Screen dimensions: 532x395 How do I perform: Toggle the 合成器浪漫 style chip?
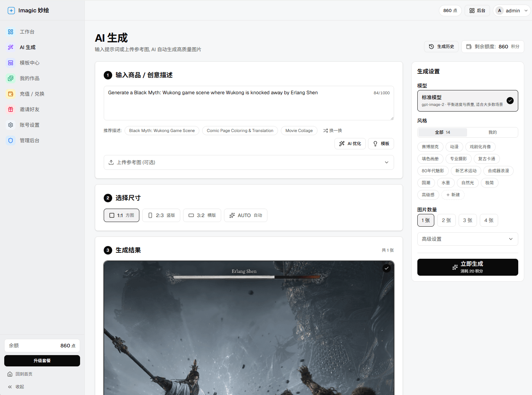(498, 171)
